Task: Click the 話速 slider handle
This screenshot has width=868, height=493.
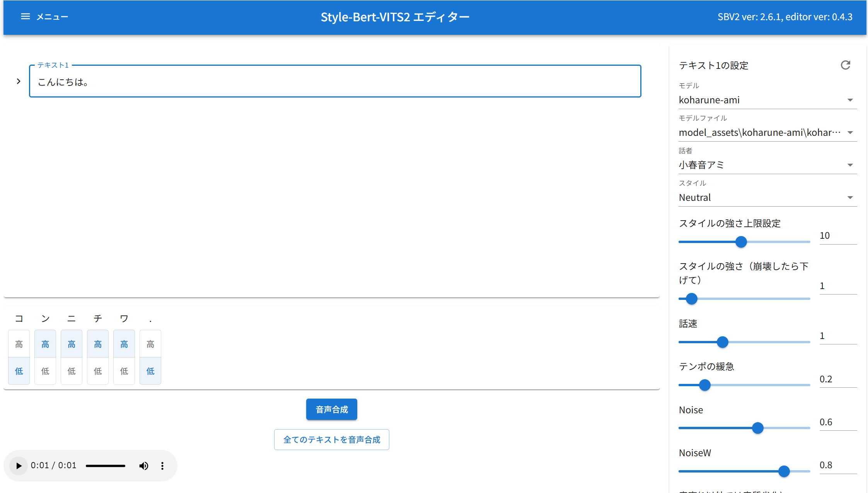Action: coord(722,342)
